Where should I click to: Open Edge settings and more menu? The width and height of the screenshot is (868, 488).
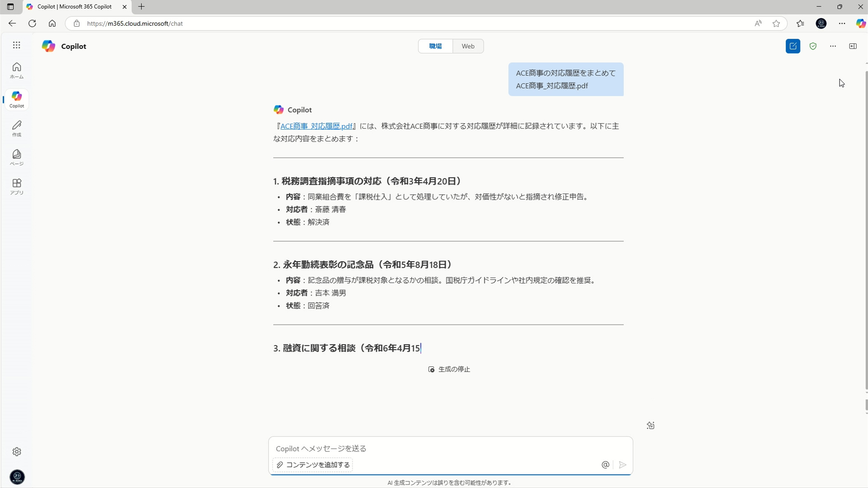(842, 23)
